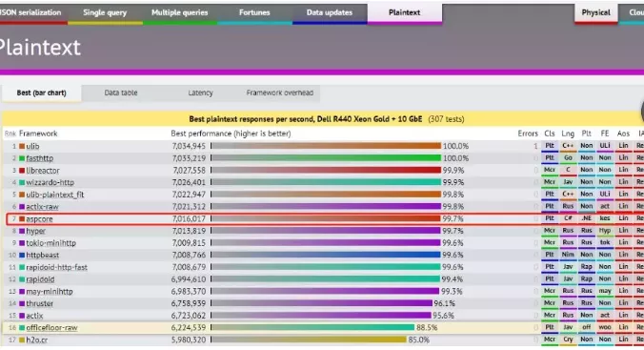
Task: Open the aspcore framework link
Action: [x=39, y=218]
